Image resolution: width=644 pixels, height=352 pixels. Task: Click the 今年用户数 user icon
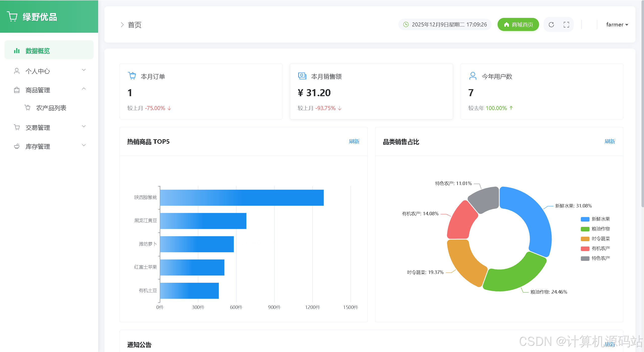coord(473,76)
